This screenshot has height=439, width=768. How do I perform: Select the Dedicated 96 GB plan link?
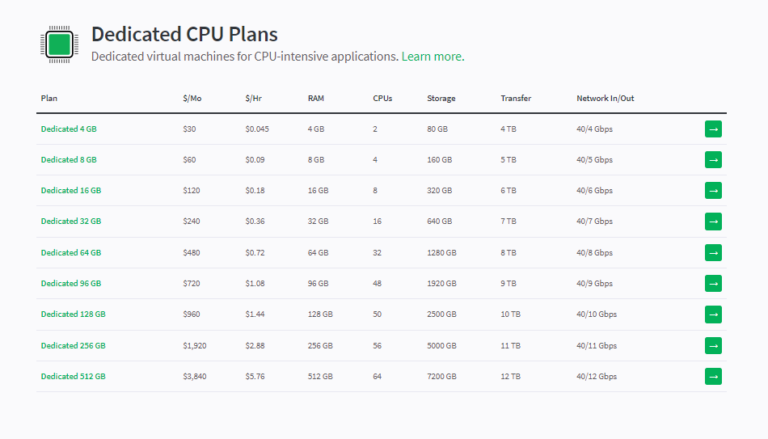(x=70, y=284)
